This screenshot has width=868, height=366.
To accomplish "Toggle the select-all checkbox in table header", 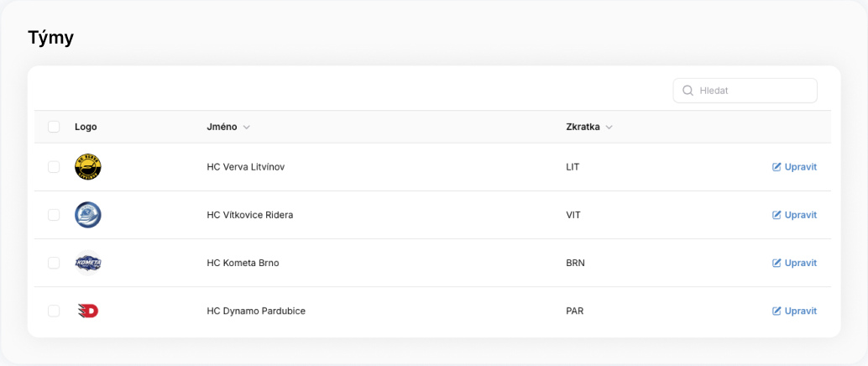I will (x=54, y=127).
